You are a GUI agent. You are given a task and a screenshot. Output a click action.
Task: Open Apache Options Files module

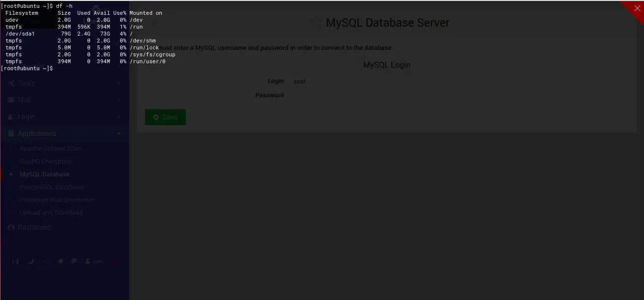coord(50,149)
